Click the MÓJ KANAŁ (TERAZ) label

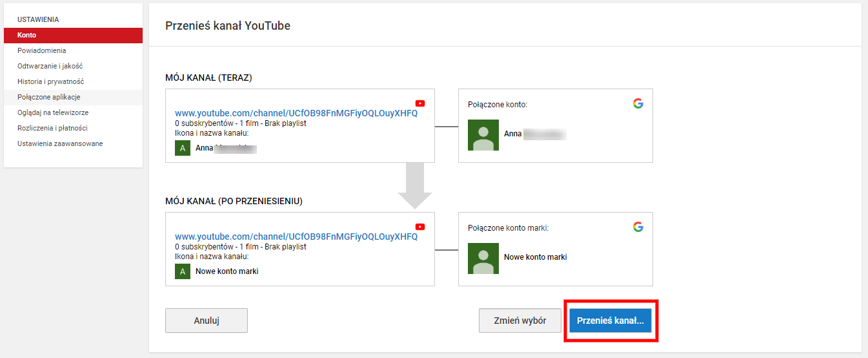pos(208,78)
